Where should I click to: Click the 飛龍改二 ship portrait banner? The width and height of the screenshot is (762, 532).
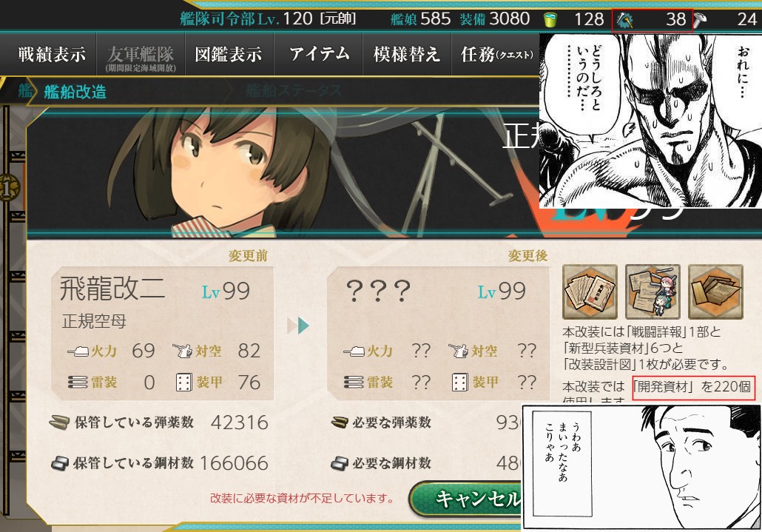[283, 172]
